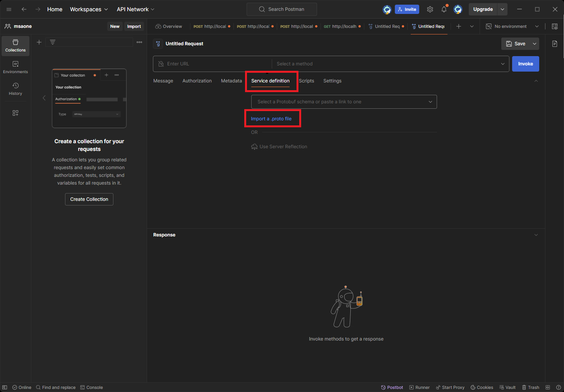The width and height of the screenshot is (564, 392).
Task: Click the Import button in workspace header
Action: 134,26
